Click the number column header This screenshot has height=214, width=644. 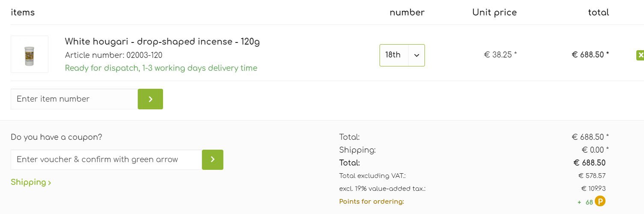click(407, 12)
